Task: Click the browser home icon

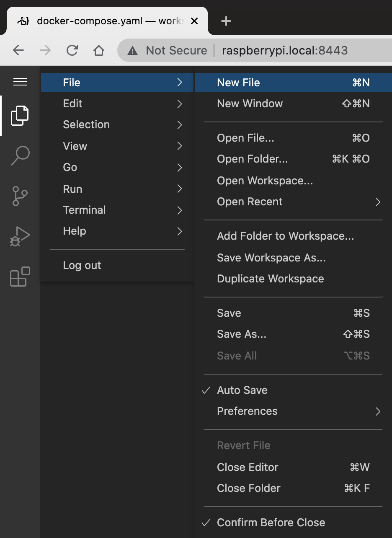Action: [99, 50]
